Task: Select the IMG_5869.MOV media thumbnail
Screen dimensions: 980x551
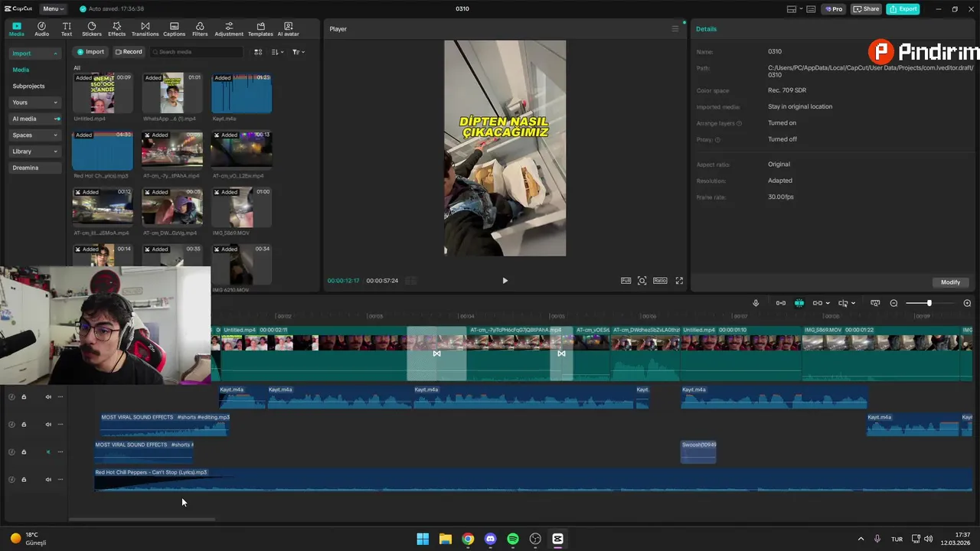Action: 241,207
